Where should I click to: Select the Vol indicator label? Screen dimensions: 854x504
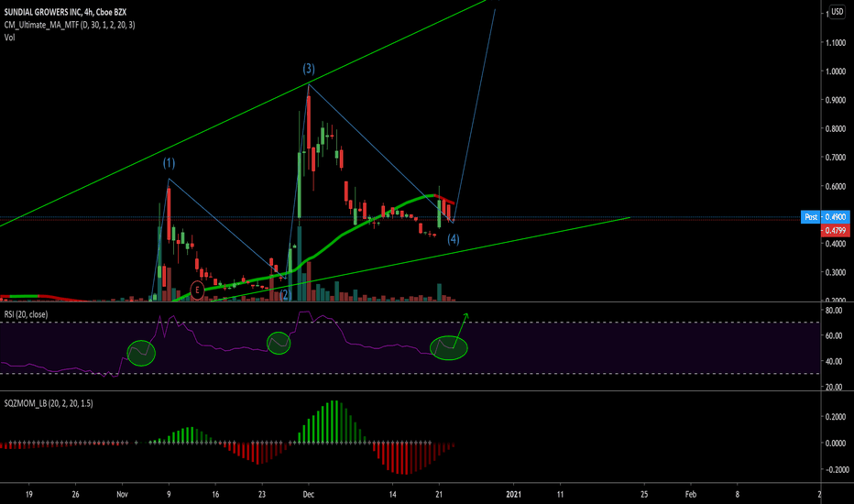(x=9, y=37)
